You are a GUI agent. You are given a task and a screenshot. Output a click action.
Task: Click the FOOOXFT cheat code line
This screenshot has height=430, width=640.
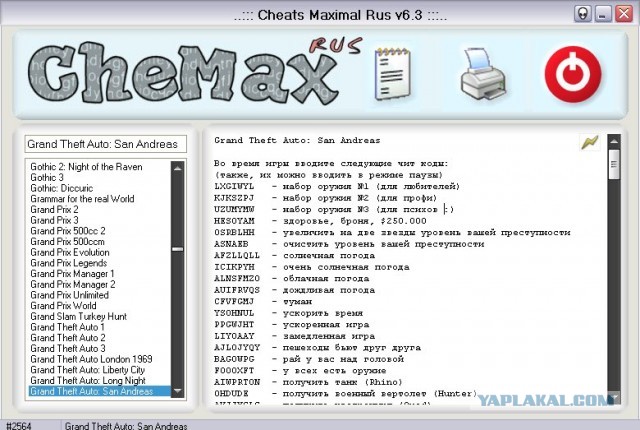coord(300,370)
